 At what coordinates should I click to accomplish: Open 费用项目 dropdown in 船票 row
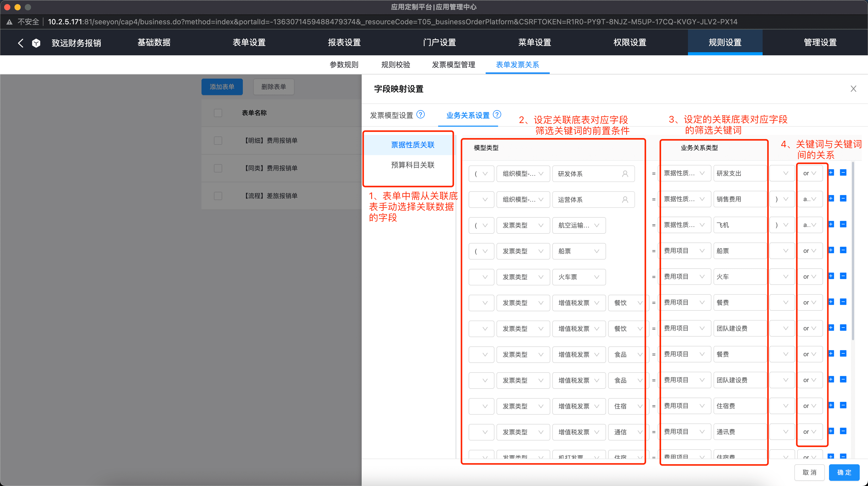685,250
